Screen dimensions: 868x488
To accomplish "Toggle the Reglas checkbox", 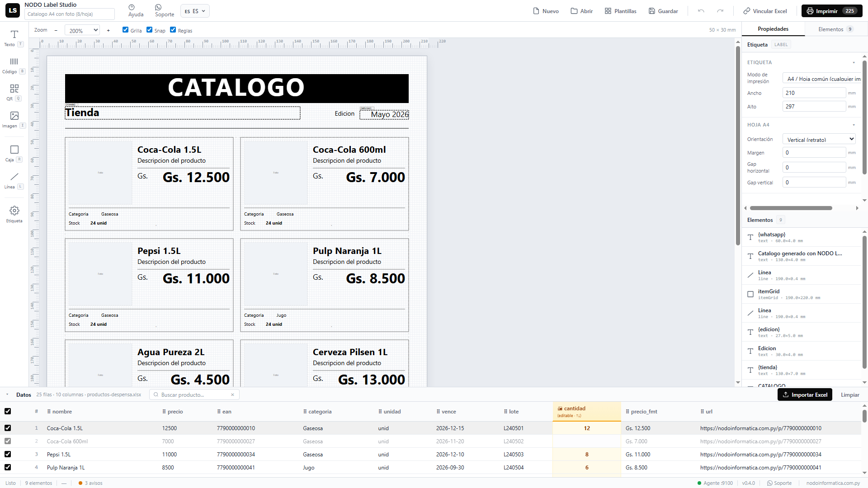I will 173,30.
